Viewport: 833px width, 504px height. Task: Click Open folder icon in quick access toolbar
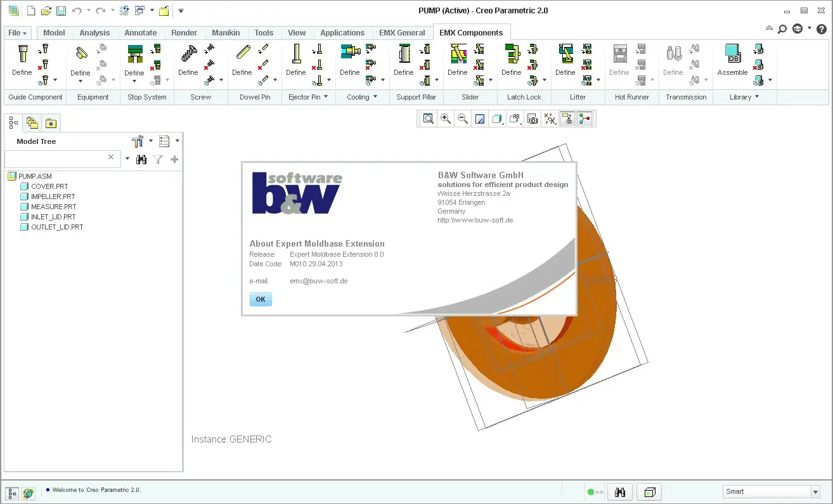(46, 11)
